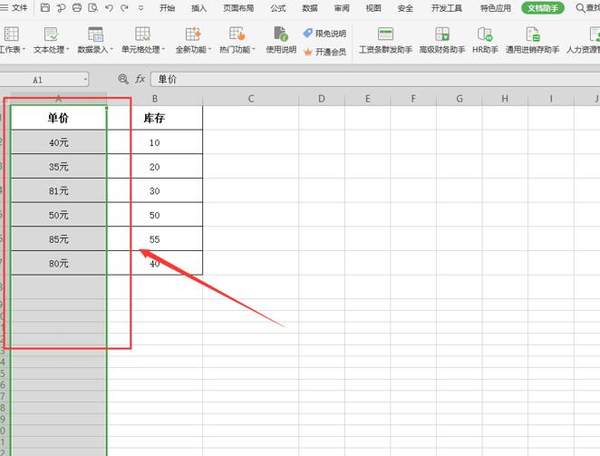
Task: Expand the 数据录入 dropdown arrow
Action: pos(112,49)
